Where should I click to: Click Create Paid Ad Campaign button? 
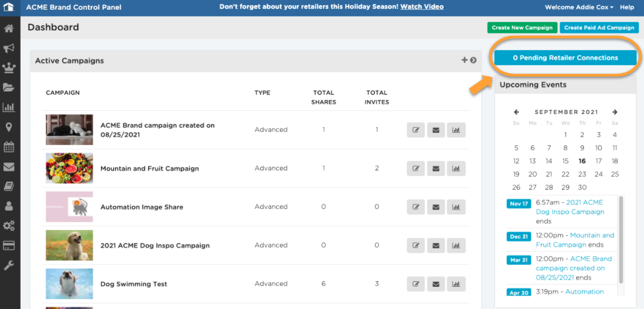pyautogui.click(x=599, y=27)
